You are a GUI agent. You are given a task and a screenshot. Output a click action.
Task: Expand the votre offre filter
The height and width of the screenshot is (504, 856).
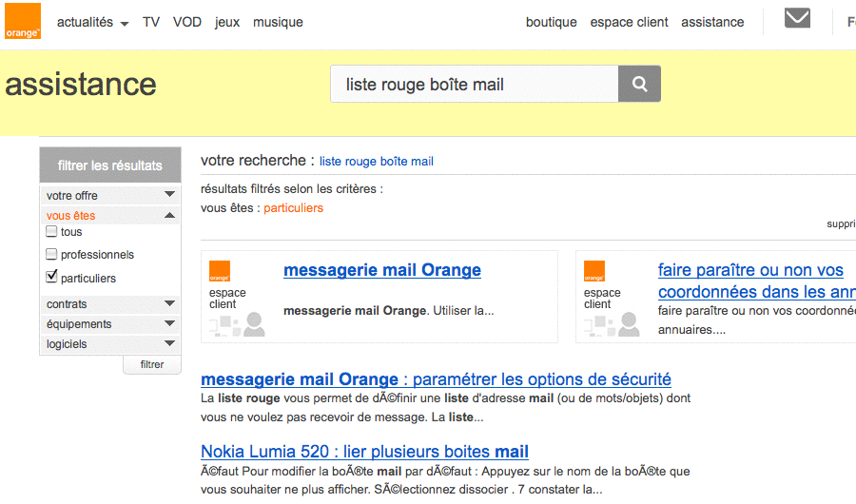[169, 195]
